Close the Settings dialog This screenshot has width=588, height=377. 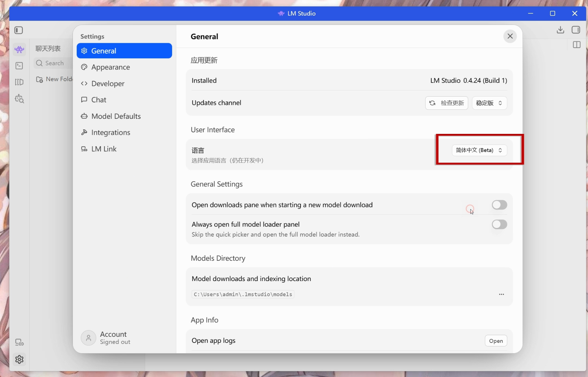(x=510, y=36)
